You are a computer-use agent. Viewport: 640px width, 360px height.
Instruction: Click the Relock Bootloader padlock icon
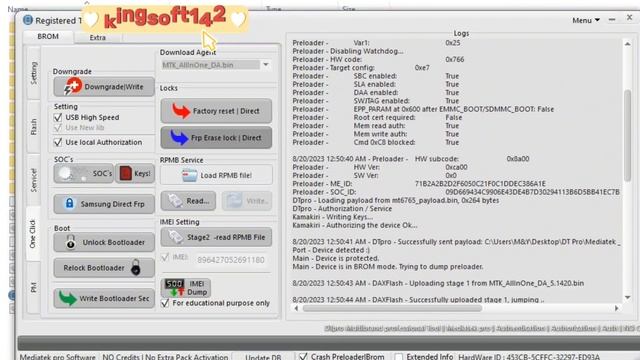136,268
